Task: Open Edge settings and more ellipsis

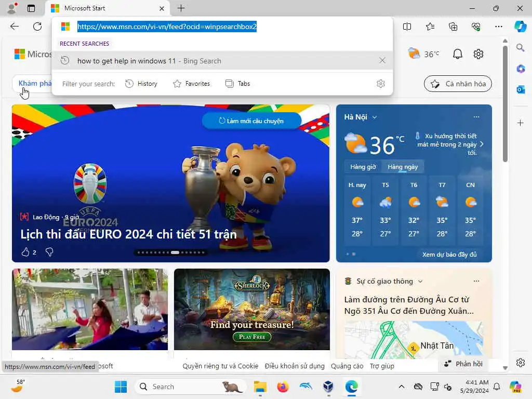Action: 498,26
